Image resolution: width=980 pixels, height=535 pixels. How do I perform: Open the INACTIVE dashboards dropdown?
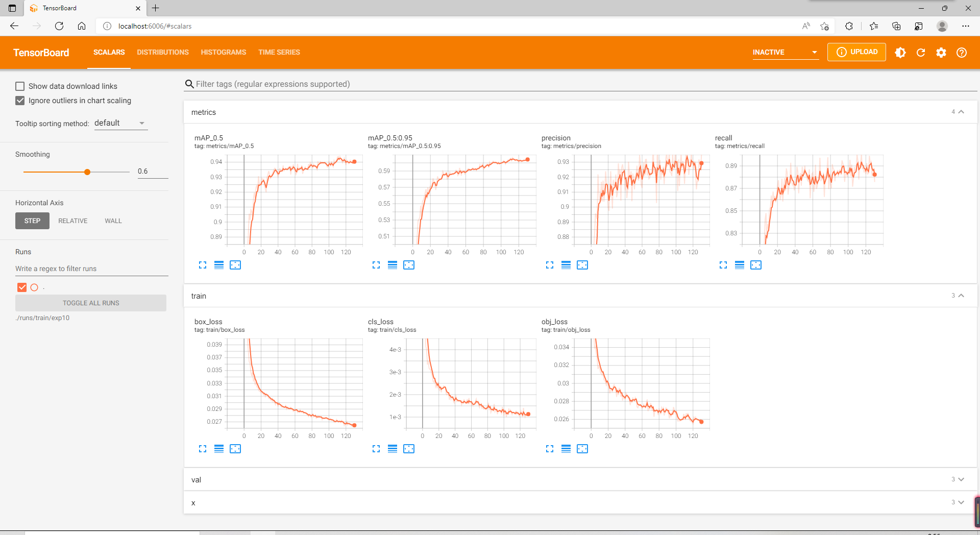(x=786, y=52)
